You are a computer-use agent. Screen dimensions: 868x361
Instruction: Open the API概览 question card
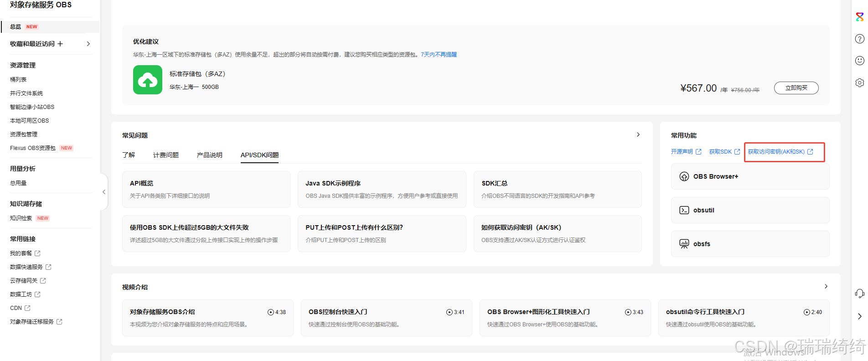pos(206,189)
